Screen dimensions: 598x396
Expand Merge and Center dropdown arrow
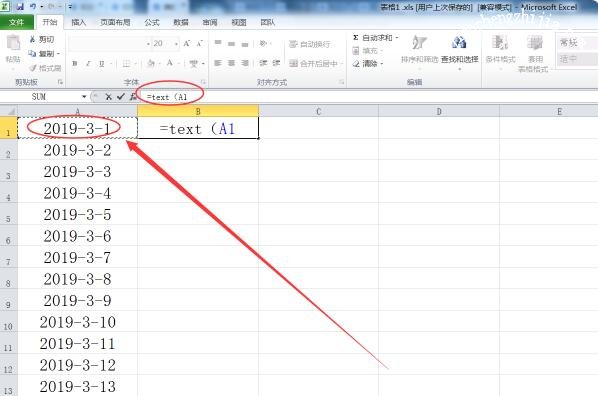click(342, 63)
